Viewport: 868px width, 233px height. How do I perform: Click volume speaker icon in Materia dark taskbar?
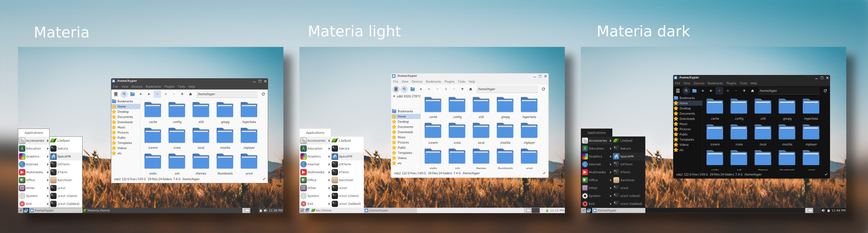point(823,210)
